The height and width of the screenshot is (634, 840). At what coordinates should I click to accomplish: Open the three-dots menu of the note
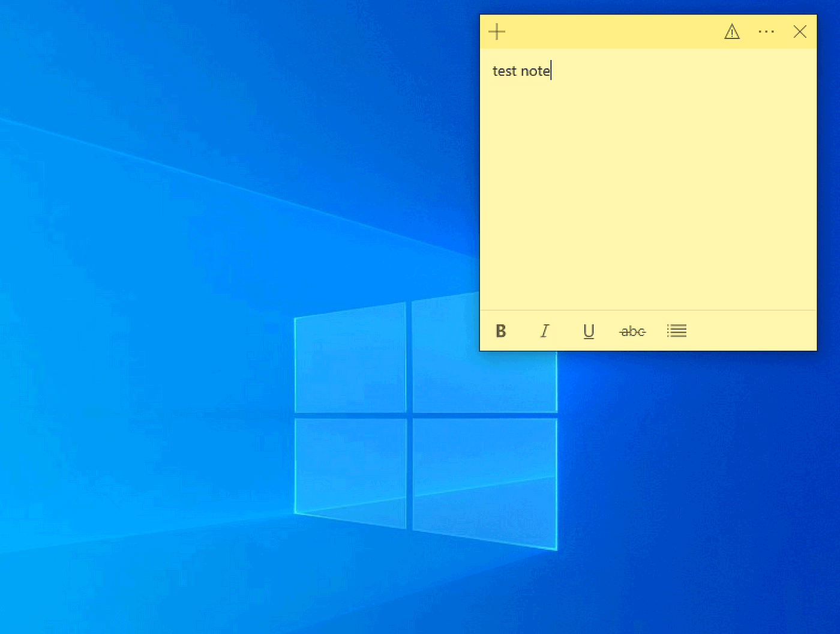click(x=766, y=32)
